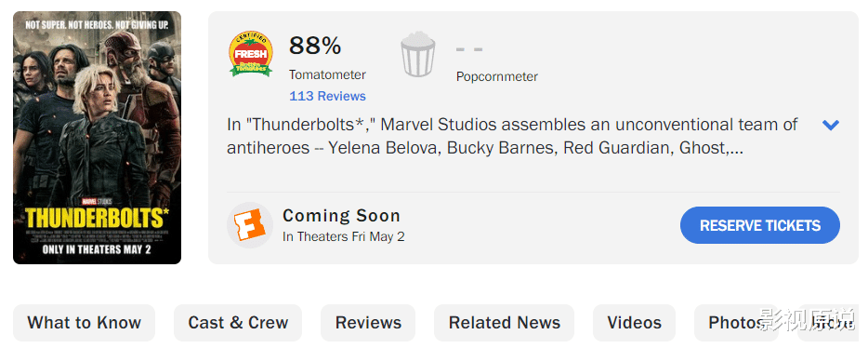
Task: Click the Reserve Tickets button
Action: click(759, 225)
